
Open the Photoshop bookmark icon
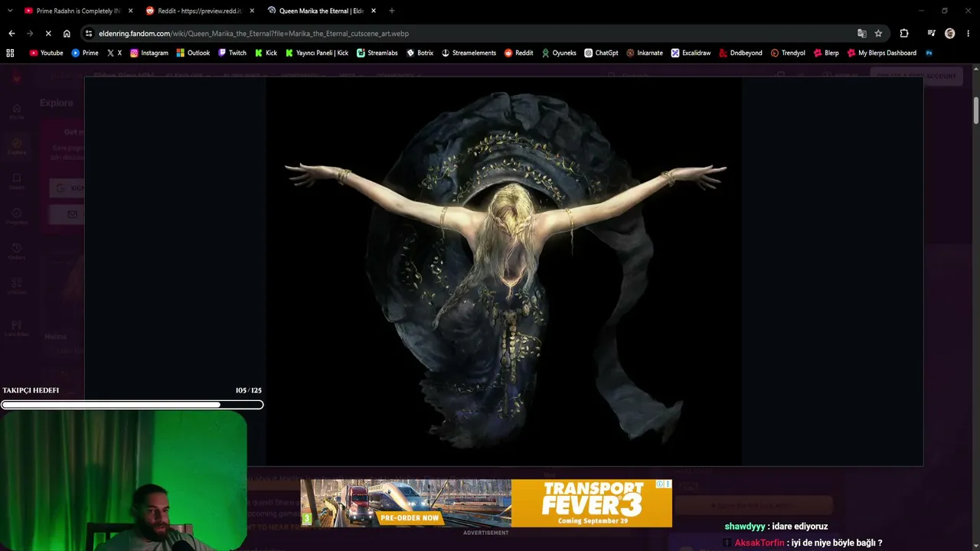point(929,53)
